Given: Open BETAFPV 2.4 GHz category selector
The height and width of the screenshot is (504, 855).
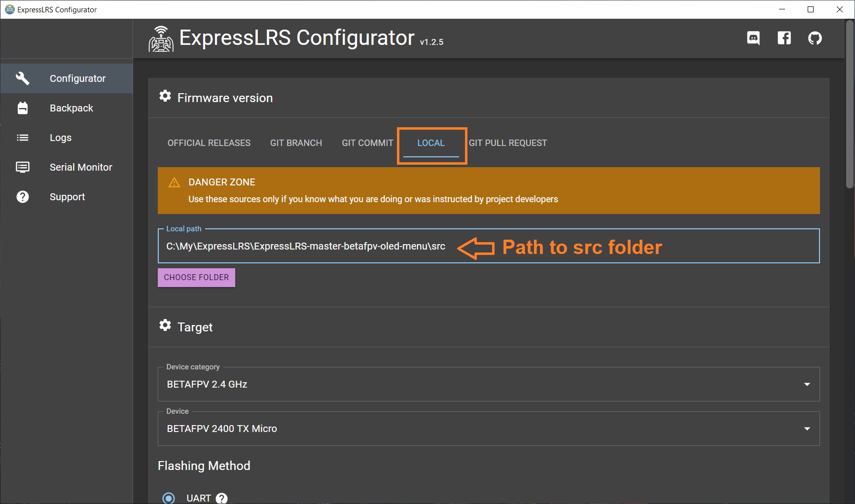Looking at the screenshot, I should click(x=489, y=384).
